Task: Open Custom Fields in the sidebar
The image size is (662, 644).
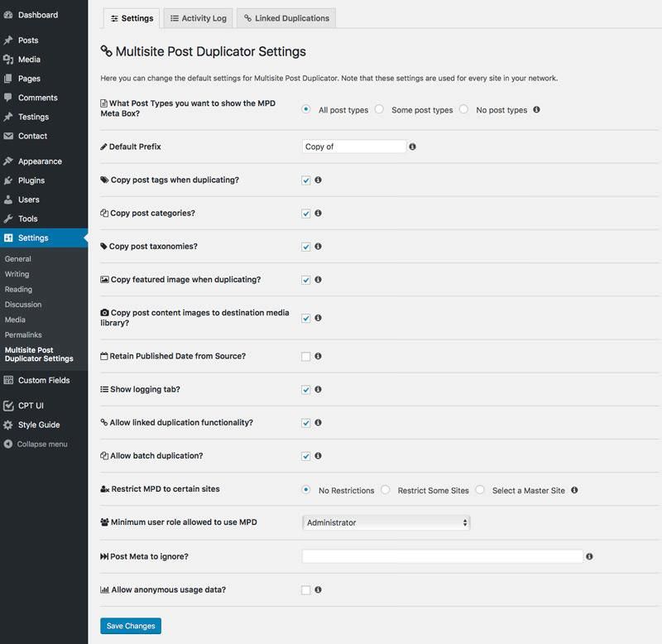Action: click(x=44, y=380)
